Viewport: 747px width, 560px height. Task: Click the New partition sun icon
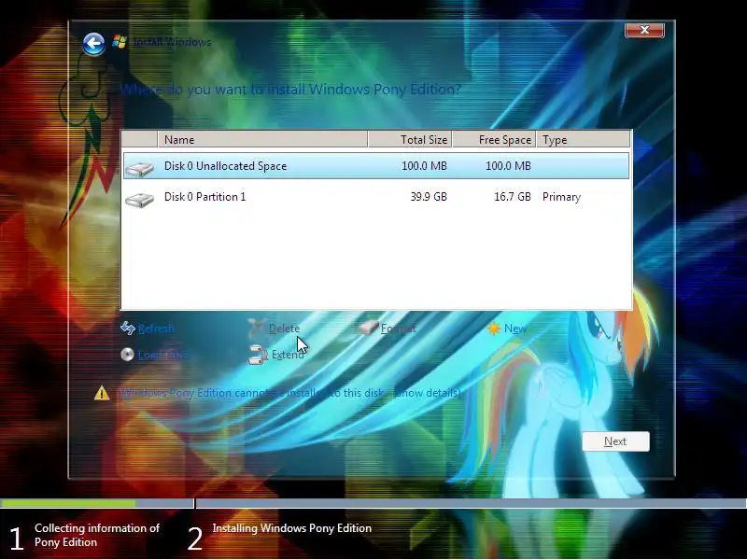click(494, 329)
